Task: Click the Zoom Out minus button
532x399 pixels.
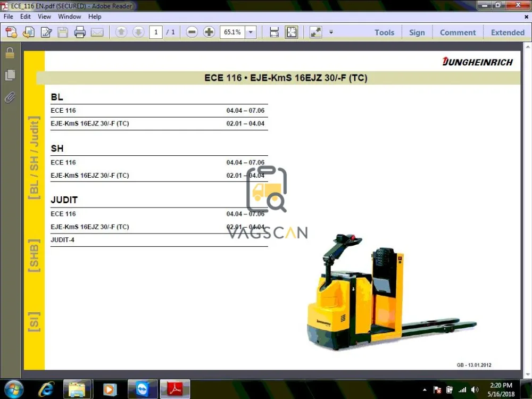Action: [x=192, y=32]
